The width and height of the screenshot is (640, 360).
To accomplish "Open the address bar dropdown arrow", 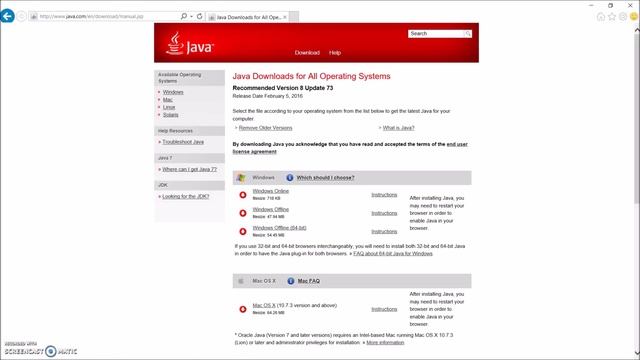I will coord(191,16).
